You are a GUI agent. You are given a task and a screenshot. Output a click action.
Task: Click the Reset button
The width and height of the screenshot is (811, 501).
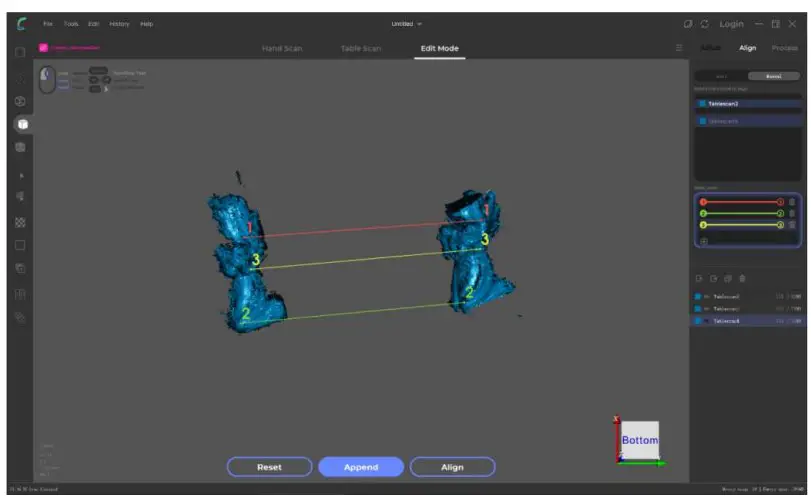click(x=269, y=467)
